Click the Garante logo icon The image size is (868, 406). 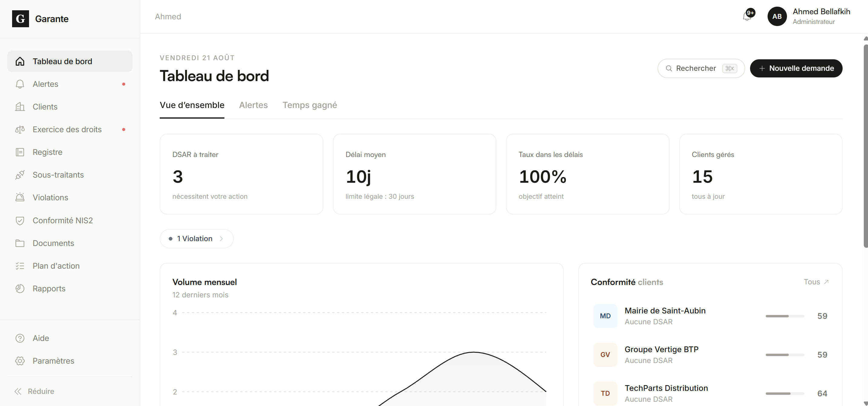click(20, 19)
